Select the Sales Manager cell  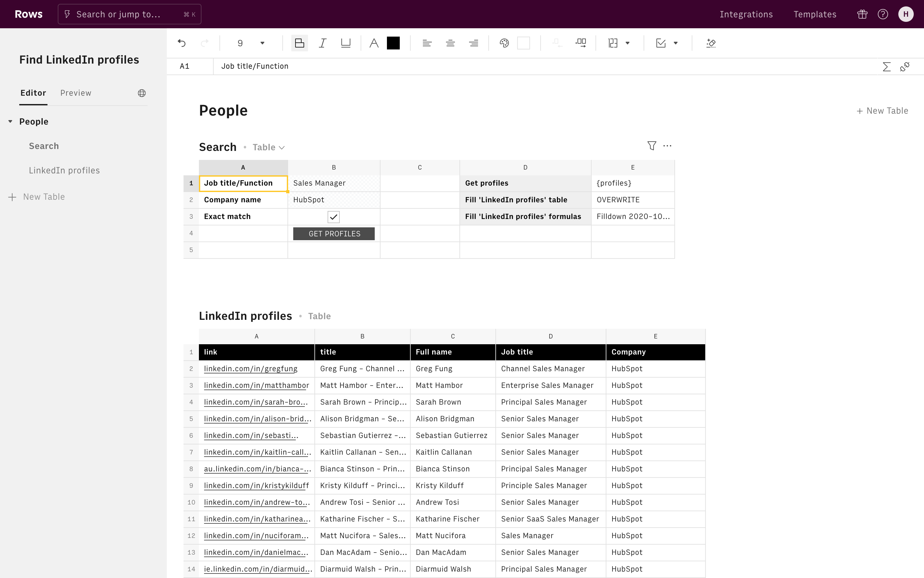coord(334,183)
